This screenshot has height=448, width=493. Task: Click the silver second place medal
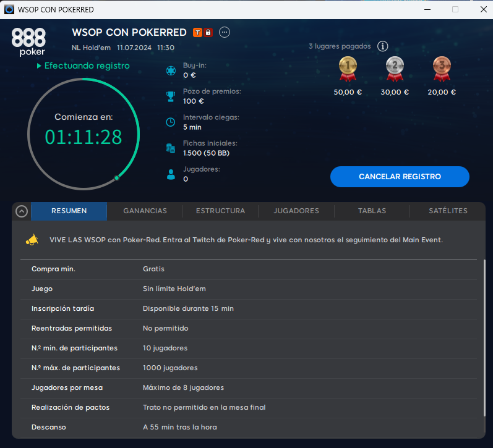coord(395,69)
